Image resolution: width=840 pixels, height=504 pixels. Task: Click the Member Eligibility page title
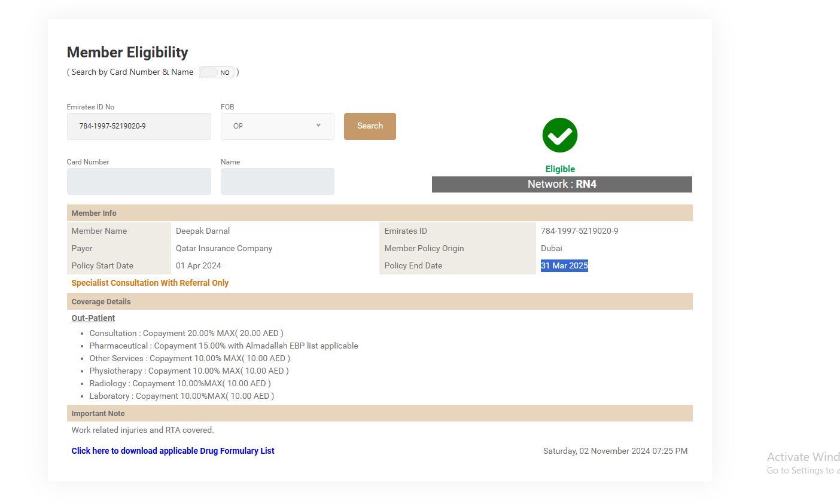tap(127, 53)
